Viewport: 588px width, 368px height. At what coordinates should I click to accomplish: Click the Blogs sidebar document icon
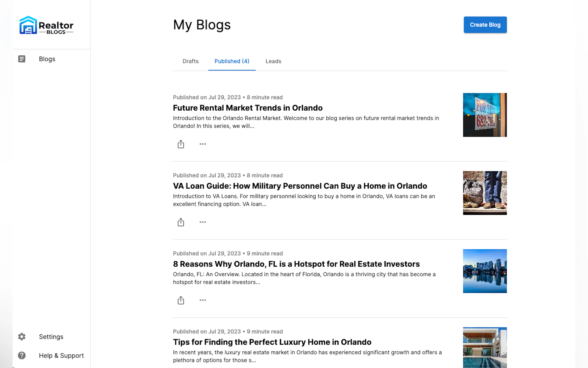[x=22, y=59]
